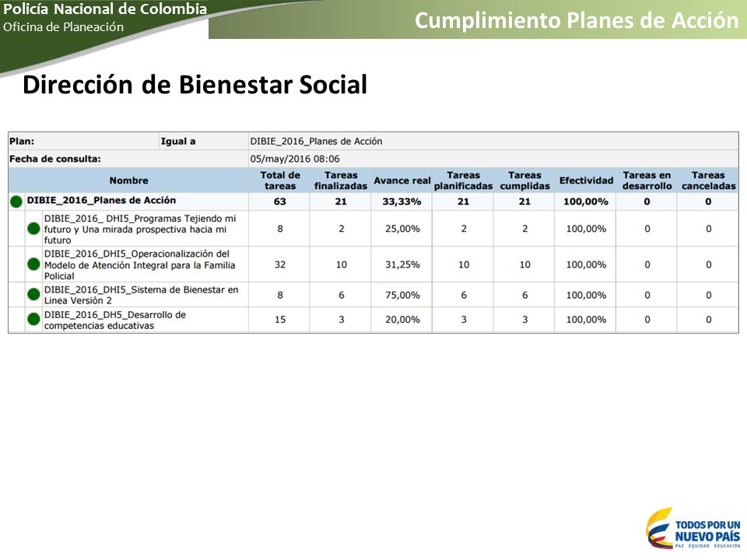This screenshot has width=747, height=560.
Task: Click the Oficina de Planeación subtitle
Action: tap(63, 26)
